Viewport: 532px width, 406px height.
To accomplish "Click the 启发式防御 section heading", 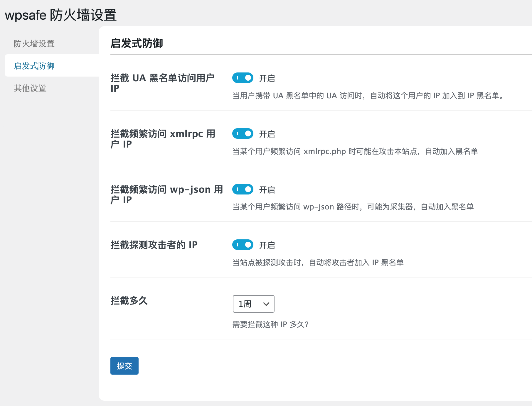I will pos(137,43).
